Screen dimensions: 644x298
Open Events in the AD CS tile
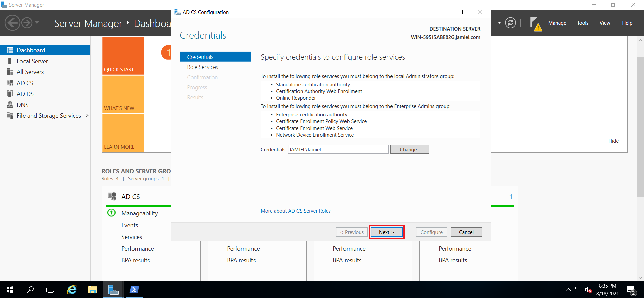pyautogui.click(x=130, y=225)
